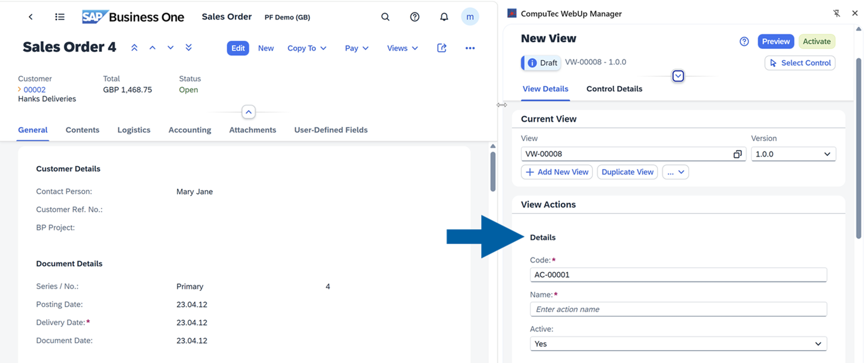Open the Version 1.0.0 dropdown

793,154
